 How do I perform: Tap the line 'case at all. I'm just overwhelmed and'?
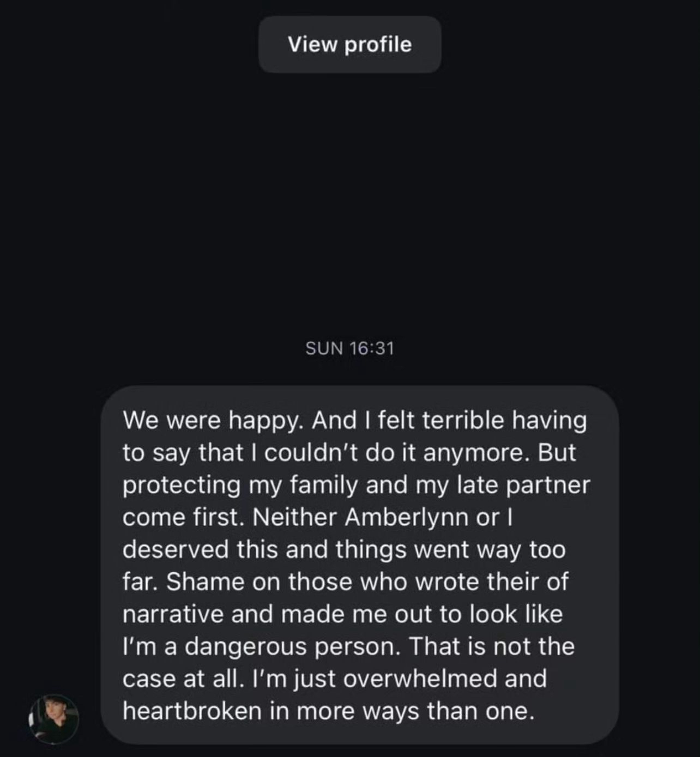coord(335,679)
